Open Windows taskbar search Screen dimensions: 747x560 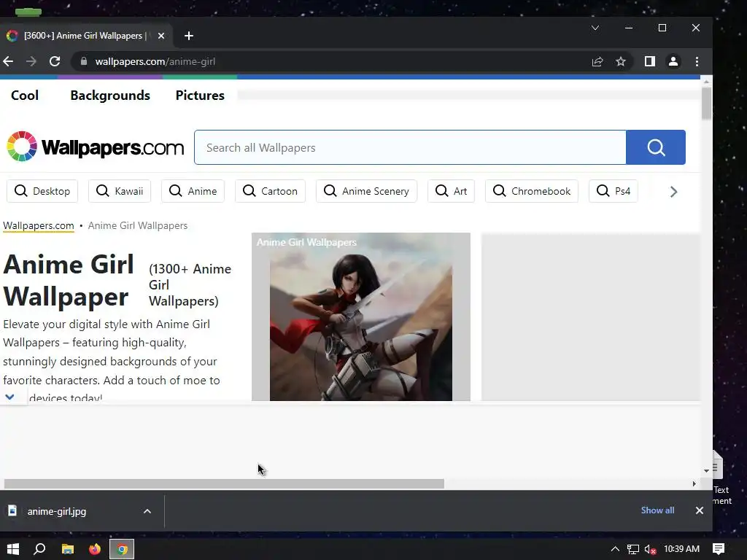39,549
